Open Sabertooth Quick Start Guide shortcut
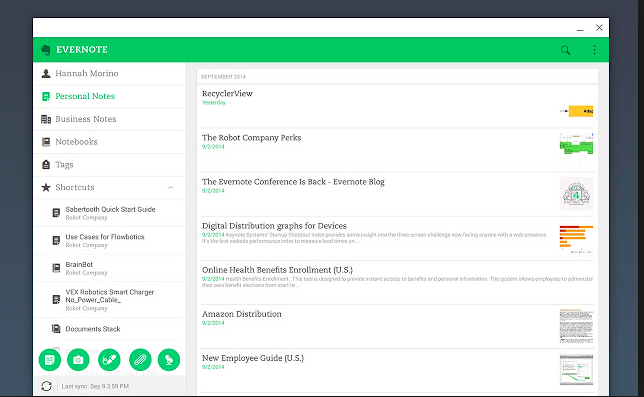Screen dimensions: 644x397 click(x=110, y=213)
